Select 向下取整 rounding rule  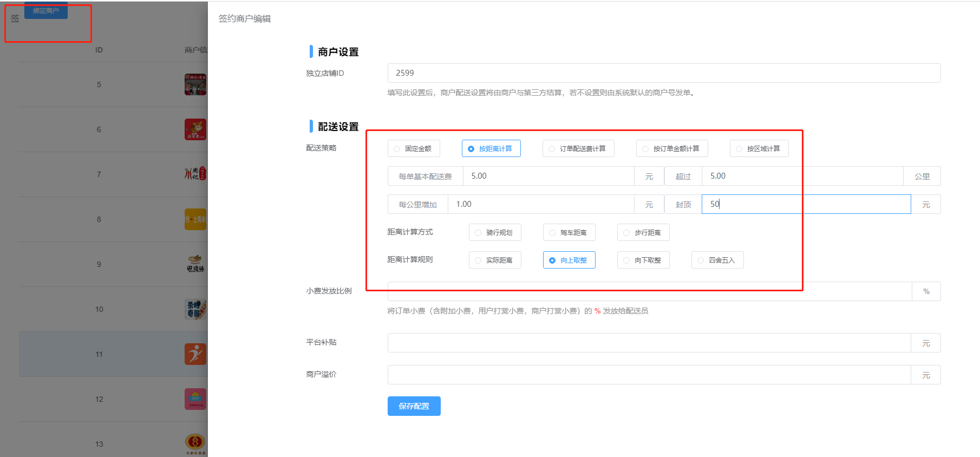point(643,260)
